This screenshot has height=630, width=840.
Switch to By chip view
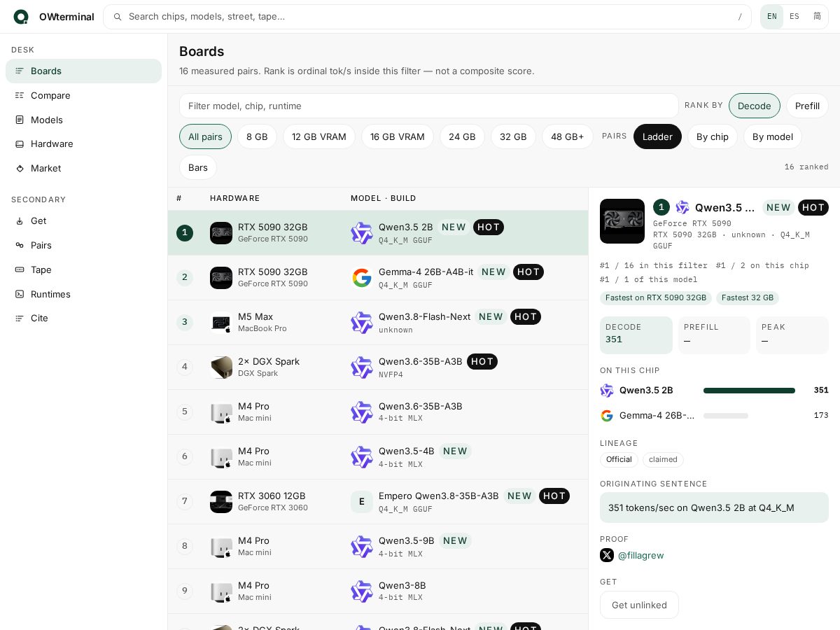pos(713,136)
